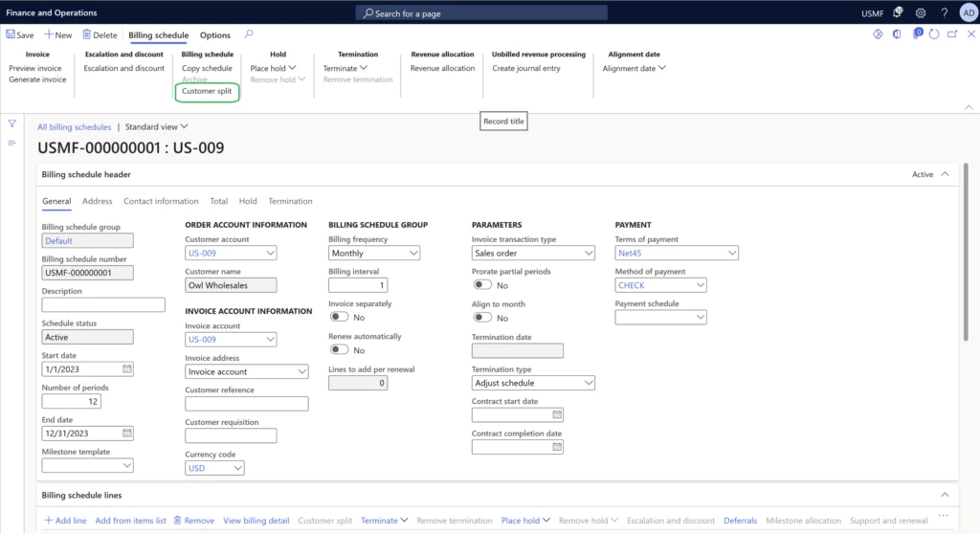This screenshot has height=534, width=980.
Task: Switch to the Termination tab
Action: [290, 201]
